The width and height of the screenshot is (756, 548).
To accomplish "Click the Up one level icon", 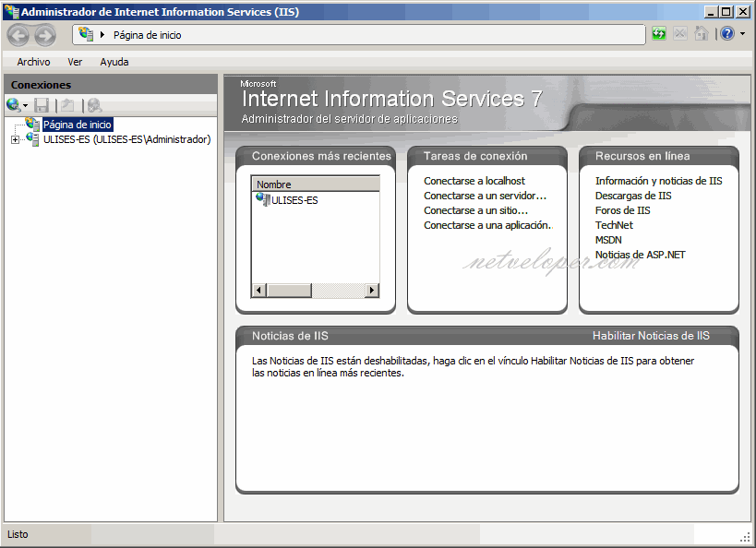I will 67,105.
